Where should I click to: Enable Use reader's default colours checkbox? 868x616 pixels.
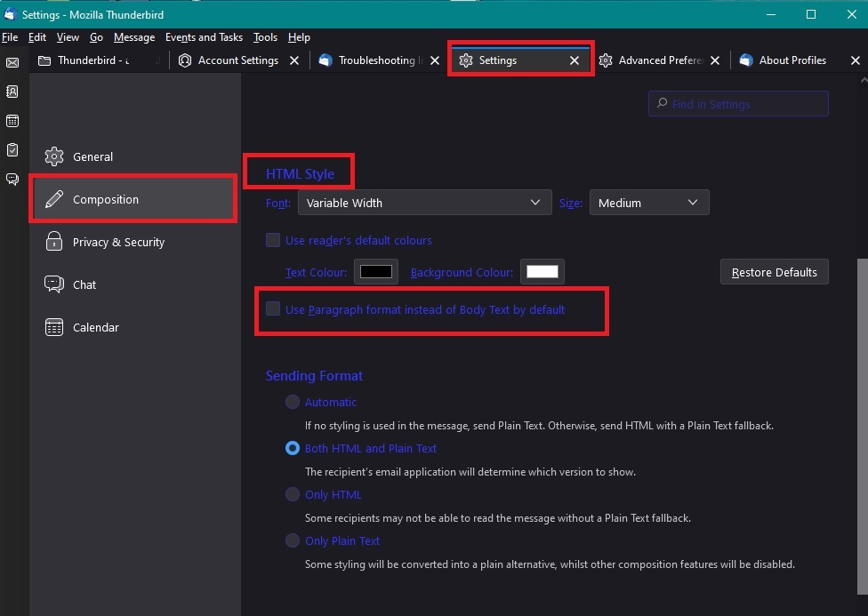(x=273, y=240)
